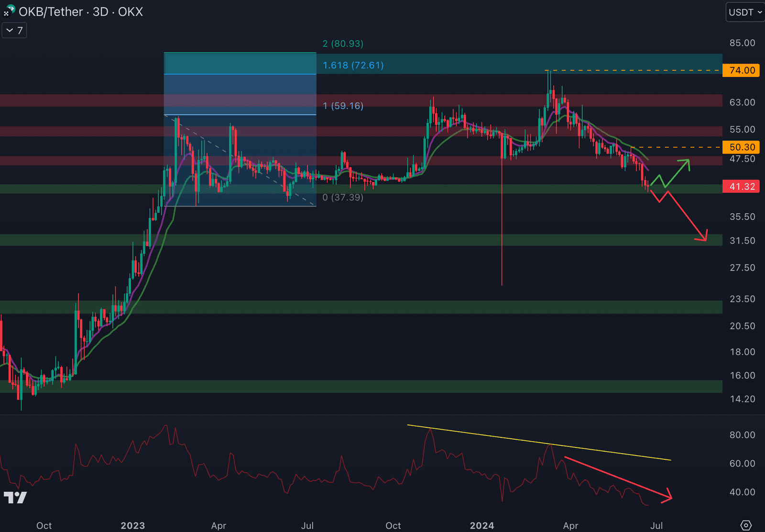Click the 63.00 price scale value
Screen dimensions: 765x532
[742, 102]
